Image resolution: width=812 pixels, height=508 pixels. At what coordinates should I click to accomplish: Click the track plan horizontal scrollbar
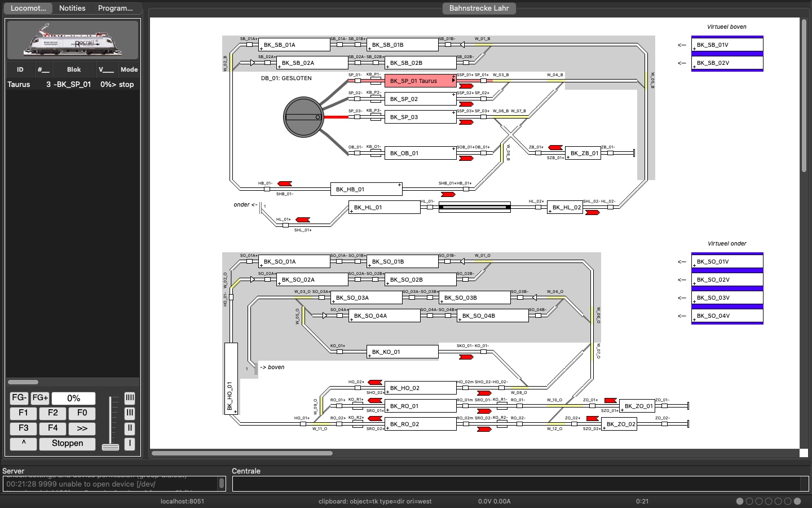(x=242, y=453)
